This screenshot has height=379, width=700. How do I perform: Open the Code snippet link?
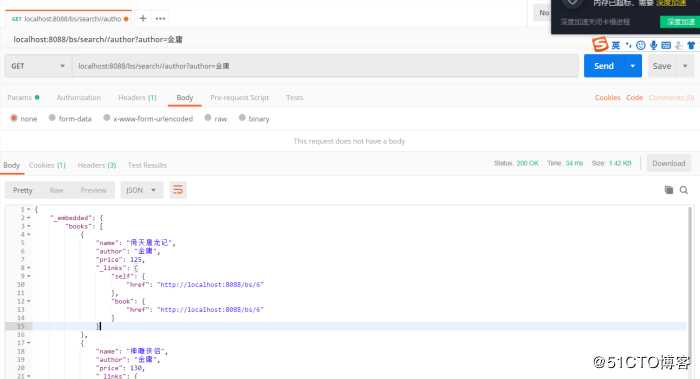(x=634, y=97)
